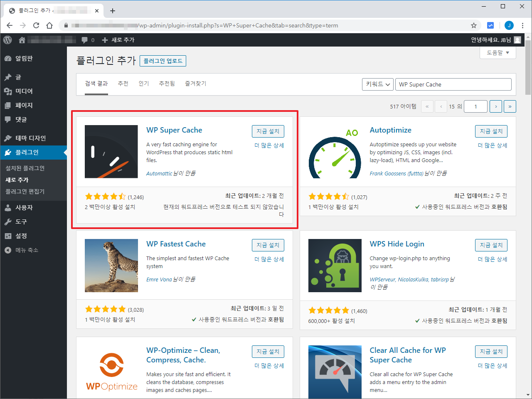Open Emre Vona author link
532x399 pixels.
pyautogui.click(x=159, y=279)
